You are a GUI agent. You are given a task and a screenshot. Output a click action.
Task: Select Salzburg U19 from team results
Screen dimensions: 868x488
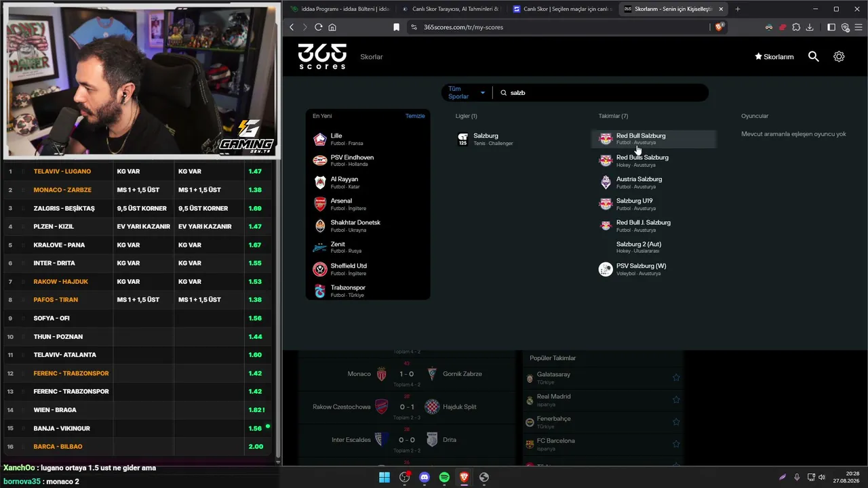click(x=654, y=204)
